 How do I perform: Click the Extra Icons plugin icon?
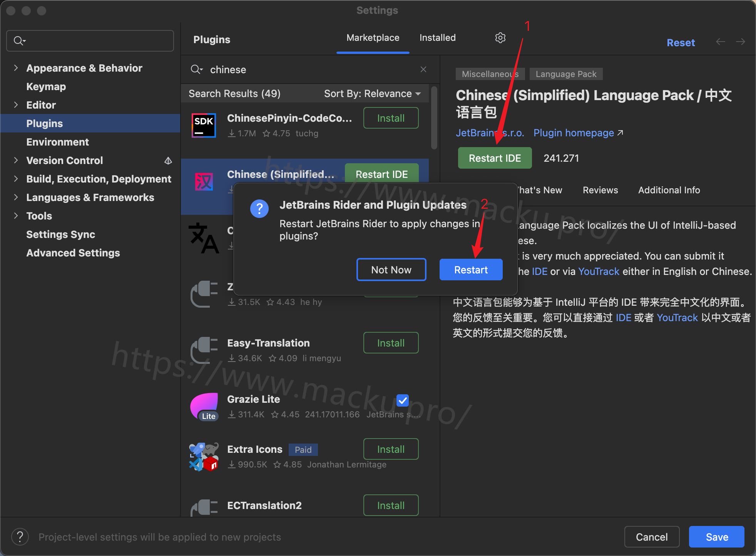(204, 457)
